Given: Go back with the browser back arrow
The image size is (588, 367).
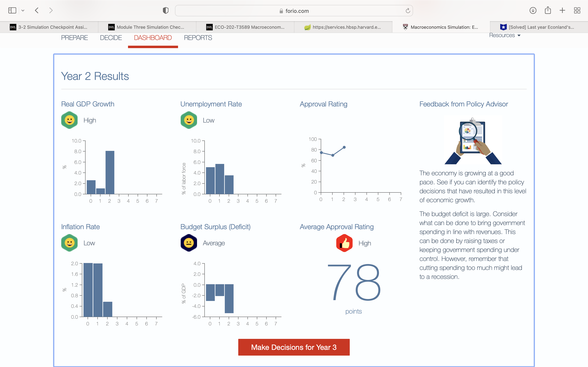Looking at the screenshot, I should pyautogui.click(x=37, y=10).
